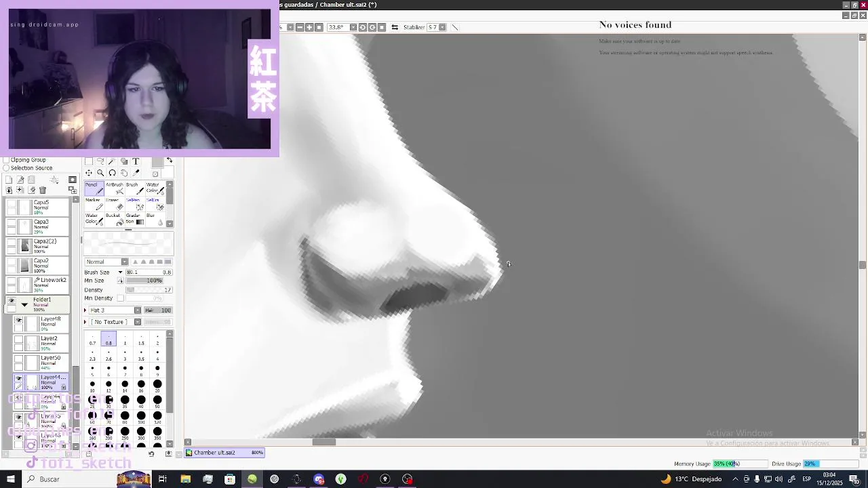Create a new normal layer
The width and height of the screenshot is (868, 488).
point(9,180)
